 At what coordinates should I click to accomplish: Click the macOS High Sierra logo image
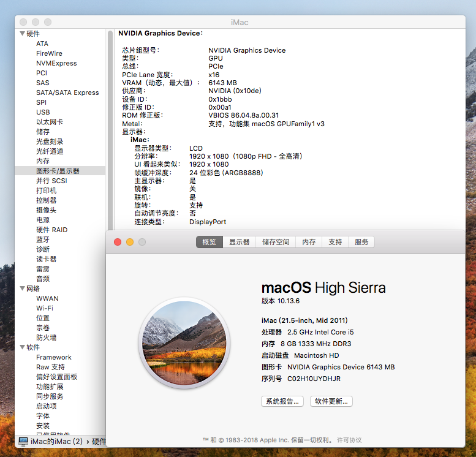[x=184, y=343]
